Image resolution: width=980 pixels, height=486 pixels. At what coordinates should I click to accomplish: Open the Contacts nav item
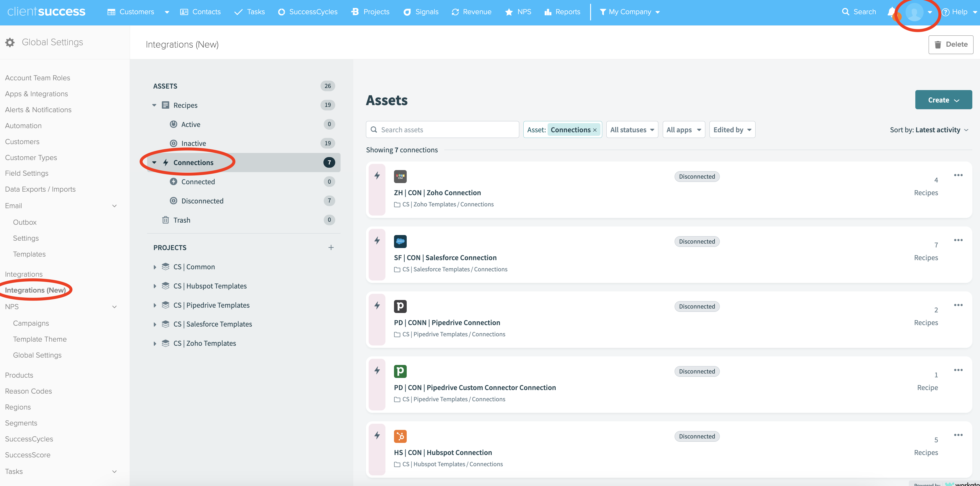click(x=200, y=12)
